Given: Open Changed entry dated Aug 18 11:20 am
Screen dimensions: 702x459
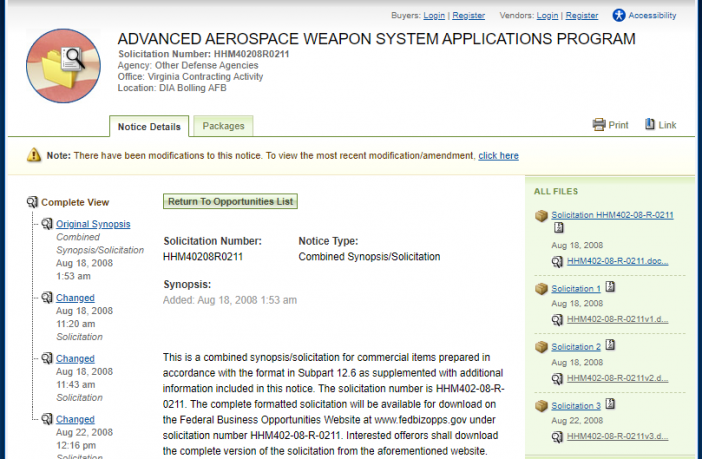Looking at the screenshot, I should point(75,297).
